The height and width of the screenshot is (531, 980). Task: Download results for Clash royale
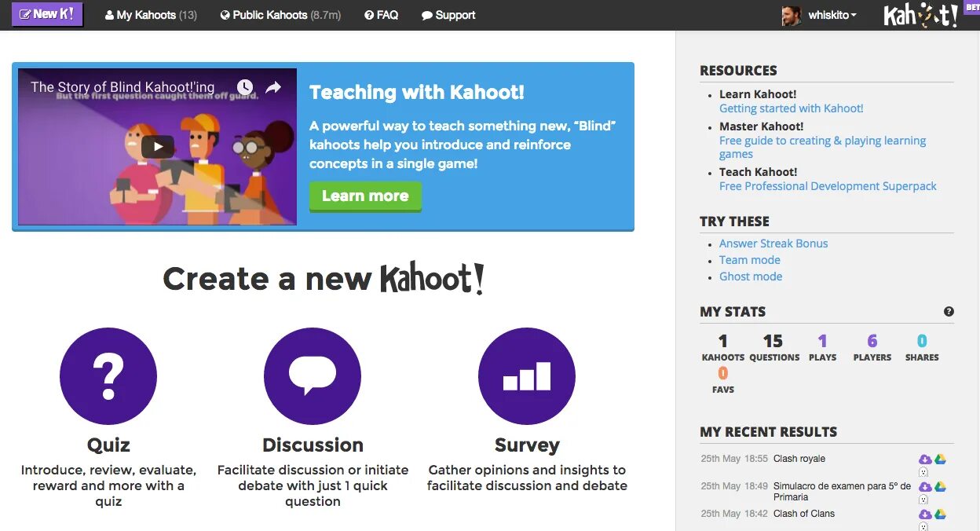[925, 460]
